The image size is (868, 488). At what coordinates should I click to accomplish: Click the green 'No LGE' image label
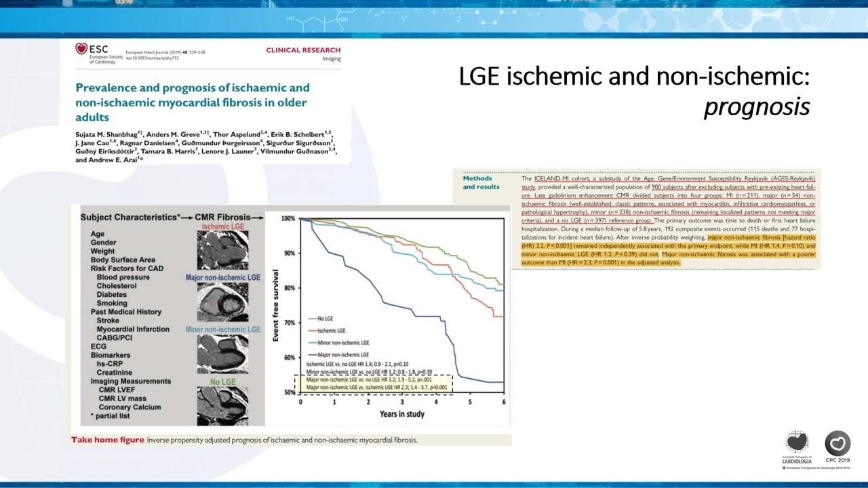(223, 382)
